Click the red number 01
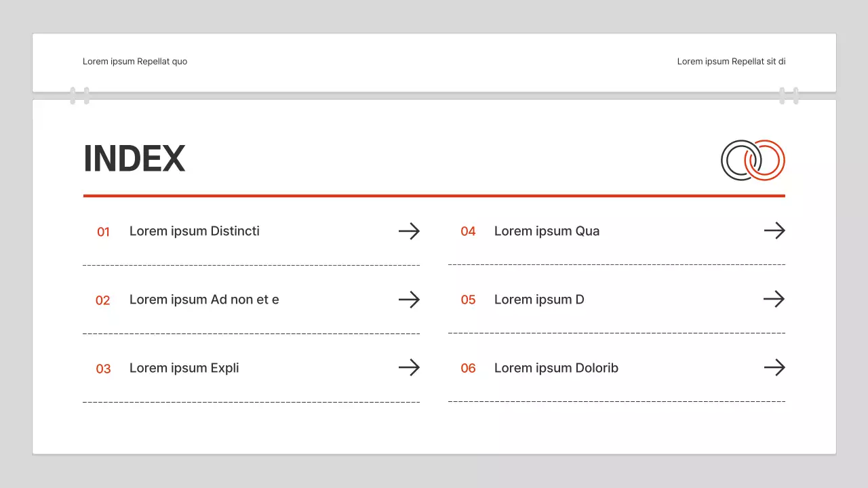The image size is (868, 488). [x=103, y=232]
